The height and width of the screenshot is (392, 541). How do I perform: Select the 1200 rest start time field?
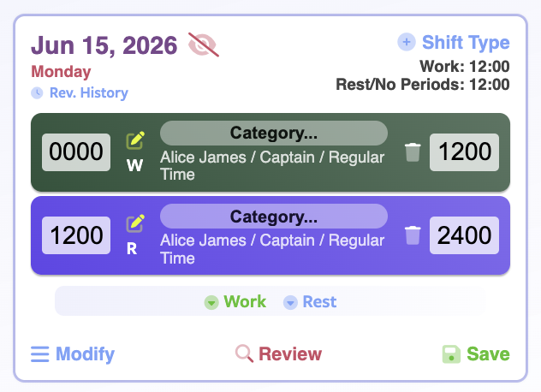click(76, 235)
